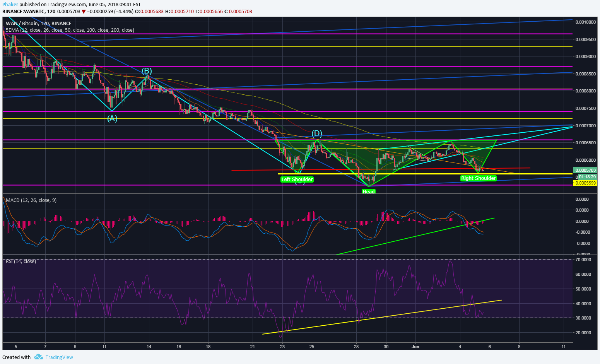Click the countdown timer 01:18:29
The width and height of the screenshot is (600, 364).
pyautogui.click(x=587, y=177)
